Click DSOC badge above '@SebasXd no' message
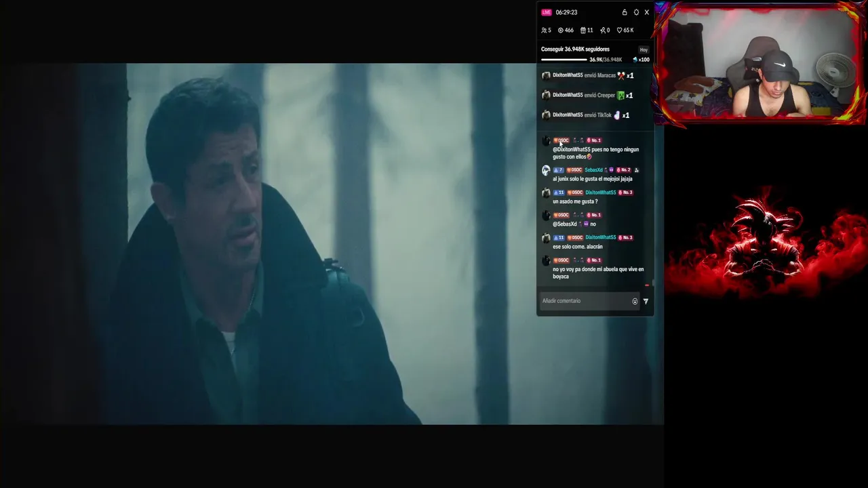 [x=561, y=215]
